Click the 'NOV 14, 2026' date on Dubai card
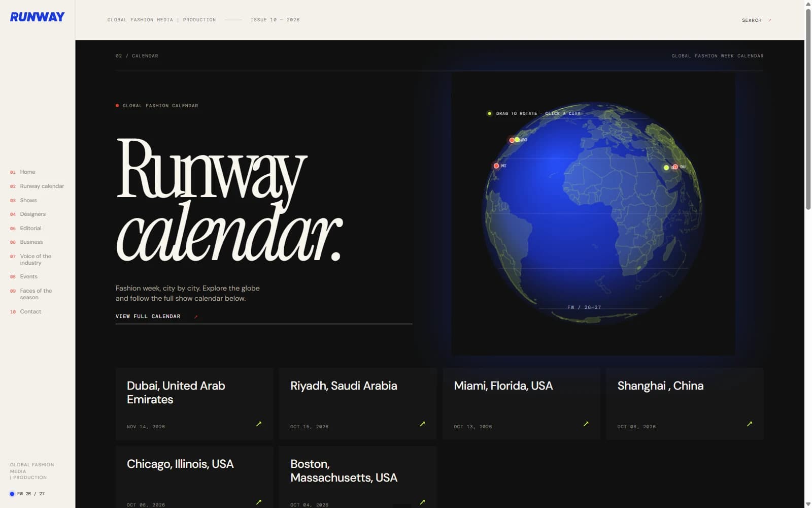Screen dimensions: 812x508 146,427
